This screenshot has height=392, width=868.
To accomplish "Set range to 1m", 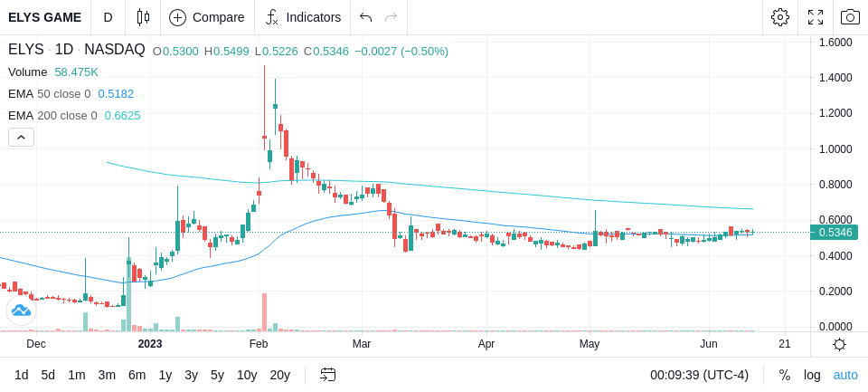I will click(76, 375).
